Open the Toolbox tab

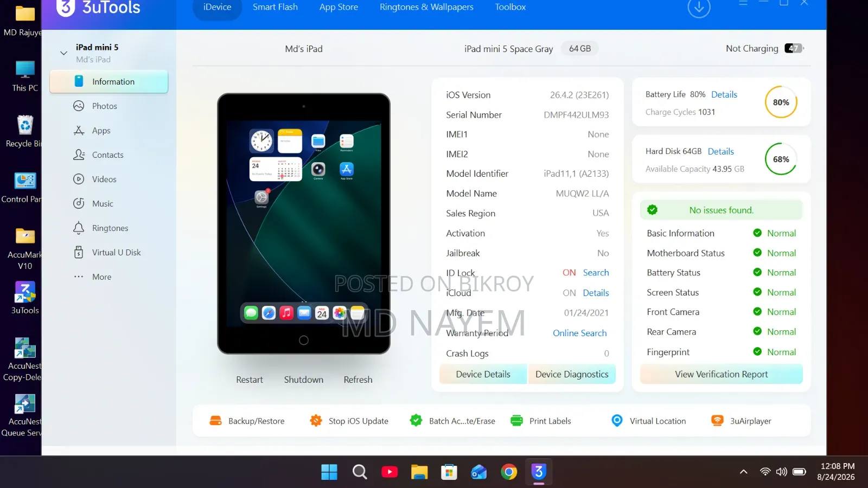pyautogui.click(x=510, y=8)
